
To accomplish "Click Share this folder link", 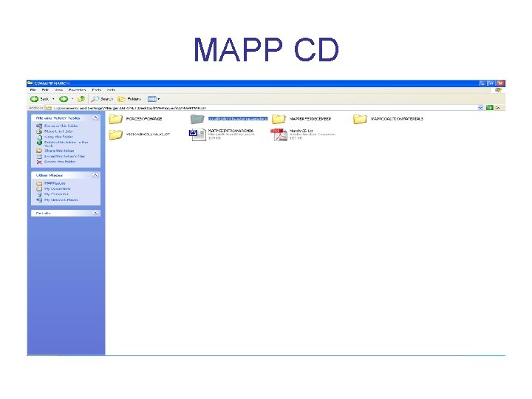I will tap(59, 151).
